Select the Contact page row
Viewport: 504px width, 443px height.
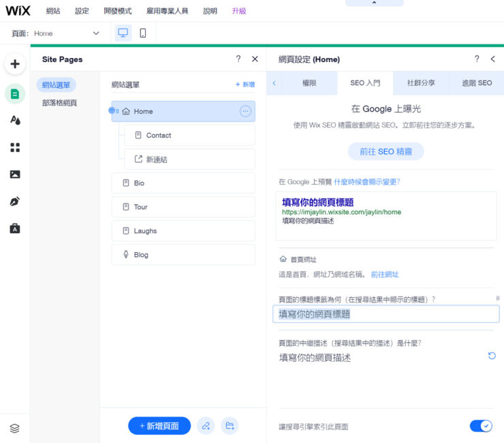point(189,135)
